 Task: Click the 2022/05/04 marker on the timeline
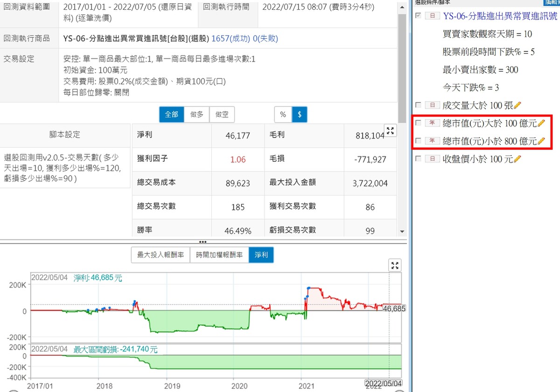click(x=382, y=383)
